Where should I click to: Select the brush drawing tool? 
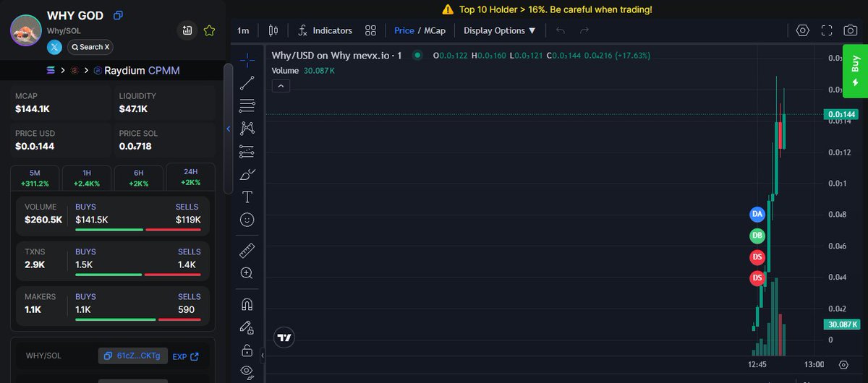247,174
